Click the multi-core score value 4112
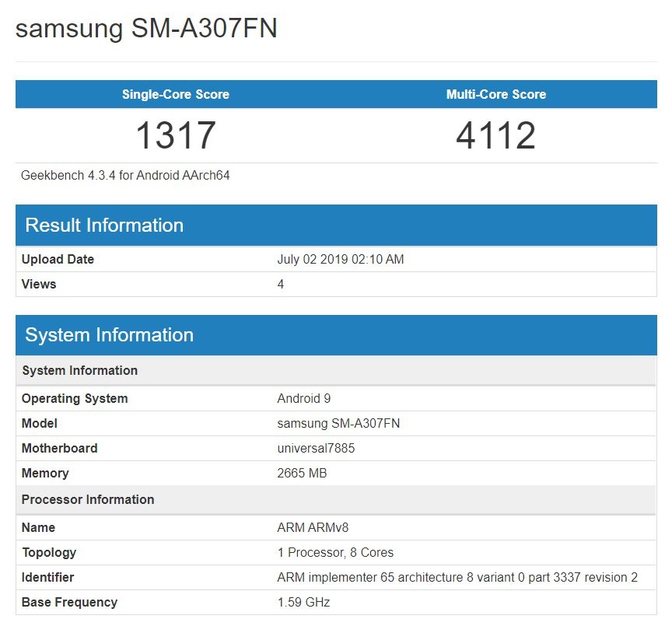The width and height of the screenshot is (672, 626). (x=496, y=135)
